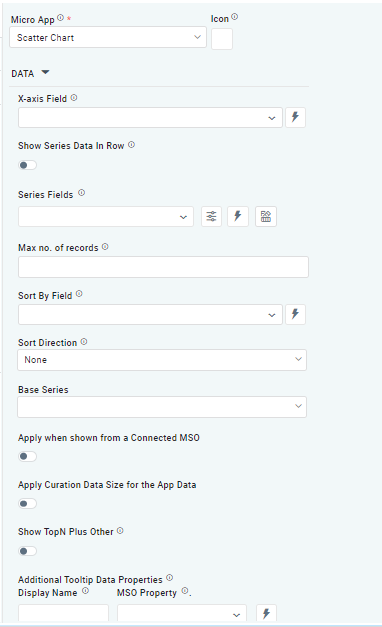
Task: Open Sort Direction dropdown showing None
Action: pos(162,360)
